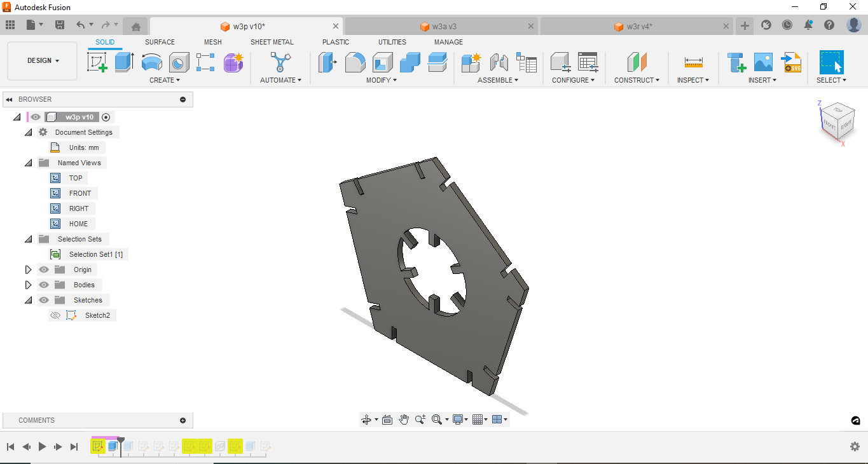Image resolution: width=868 pixels, height=464 pixels.
Task: Open the Job Status clock icon
Action: [x=787, y=25]
